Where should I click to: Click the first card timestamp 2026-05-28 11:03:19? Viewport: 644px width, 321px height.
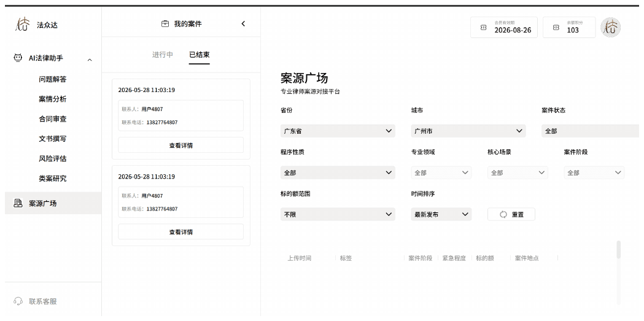point(146,90)
